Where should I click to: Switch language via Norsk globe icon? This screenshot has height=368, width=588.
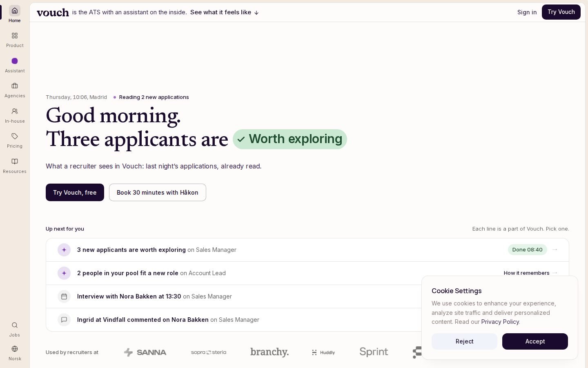15,349
